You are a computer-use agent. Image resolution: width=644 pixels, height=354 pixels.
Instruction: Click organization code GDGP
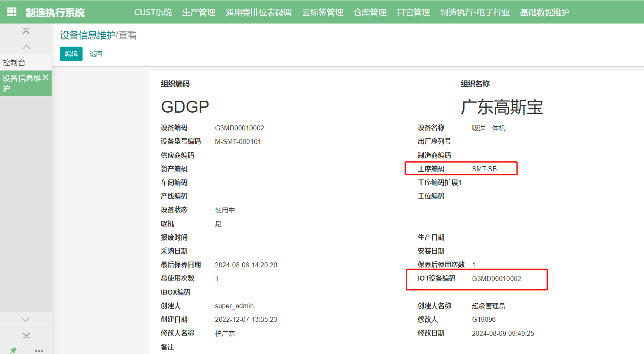[185, 106]
